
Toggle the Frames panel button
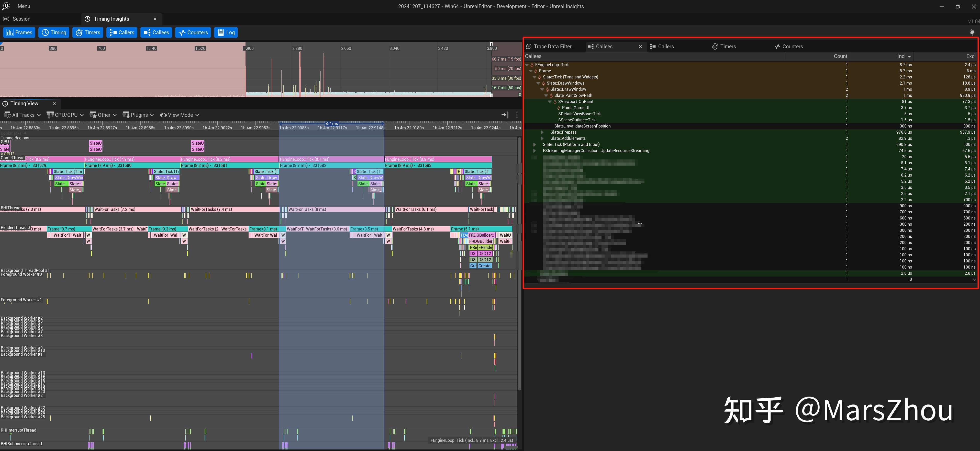(19, 32)
